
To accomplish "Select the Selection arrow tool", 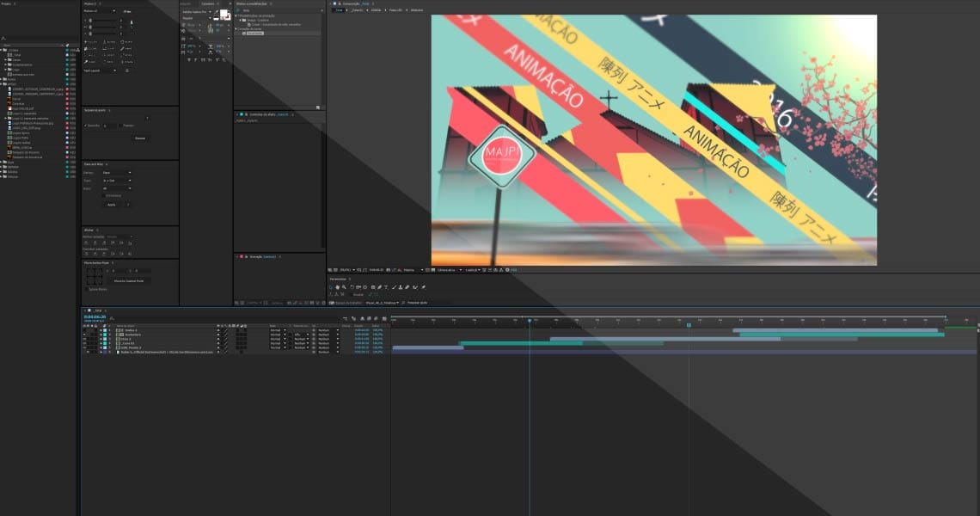I will click(x=331, y=286).
